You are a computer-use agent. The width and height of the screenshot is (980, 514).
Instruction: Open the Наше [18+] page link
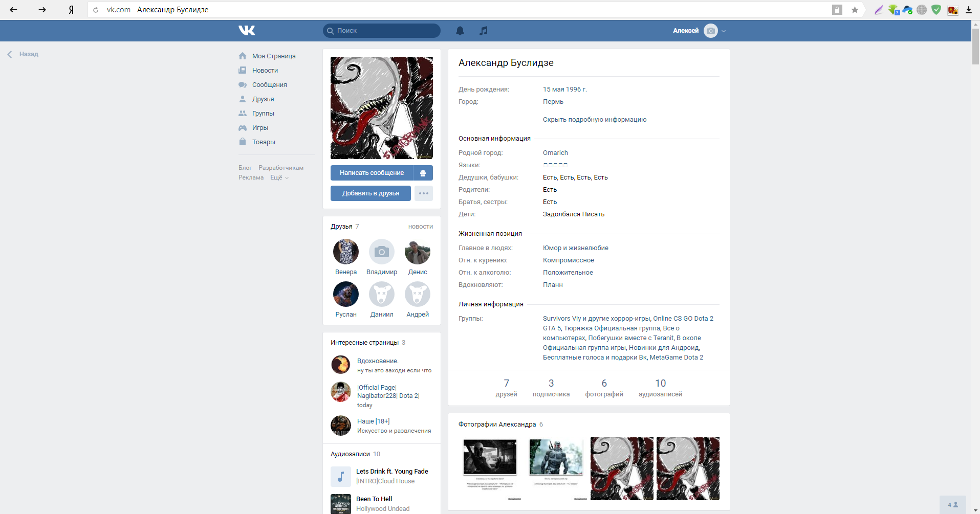click(x=374, y=421)
